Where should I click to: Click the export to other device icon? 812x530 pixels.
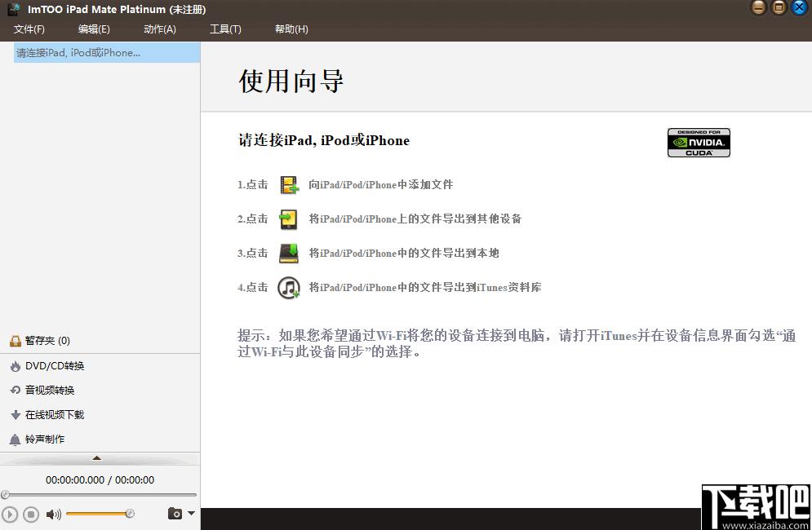pos(288,219)
